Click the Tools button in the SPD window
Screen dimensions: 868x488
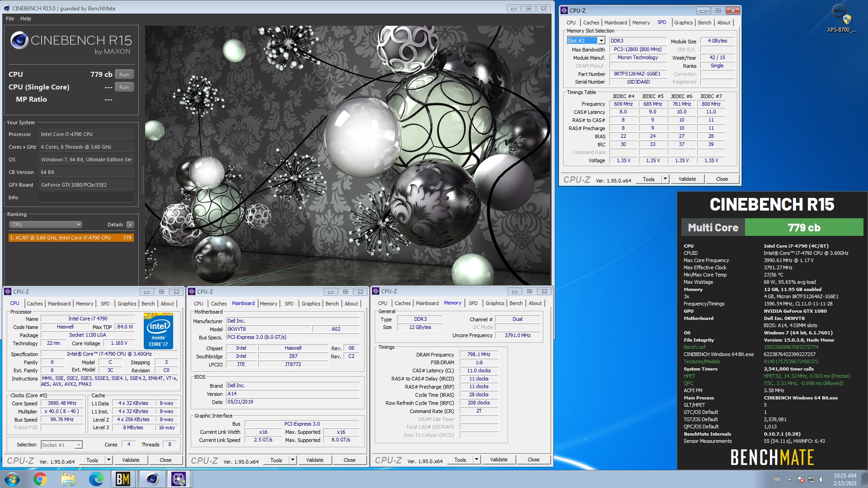coord(649,179)
